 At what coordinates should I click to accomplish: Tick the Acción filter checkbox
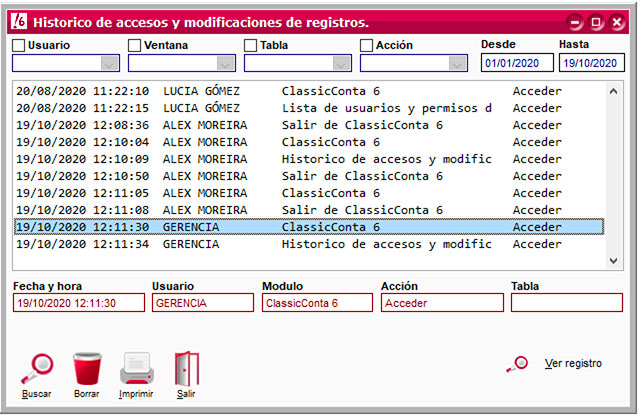click(367, 45)
